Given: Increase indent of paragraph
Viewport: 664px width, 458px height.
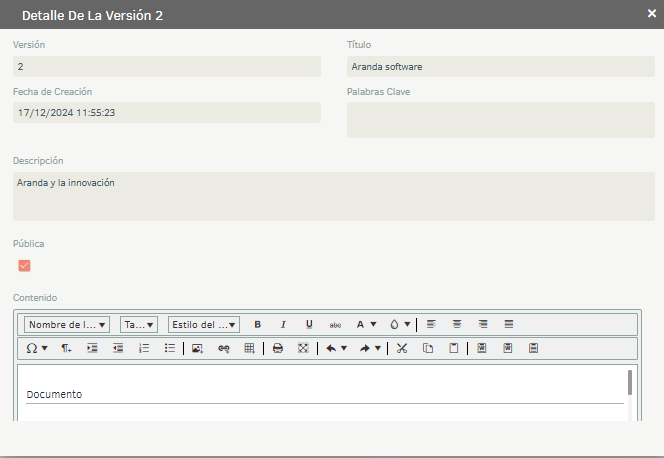Looking at the screenshot, I should tap(92, 348).
